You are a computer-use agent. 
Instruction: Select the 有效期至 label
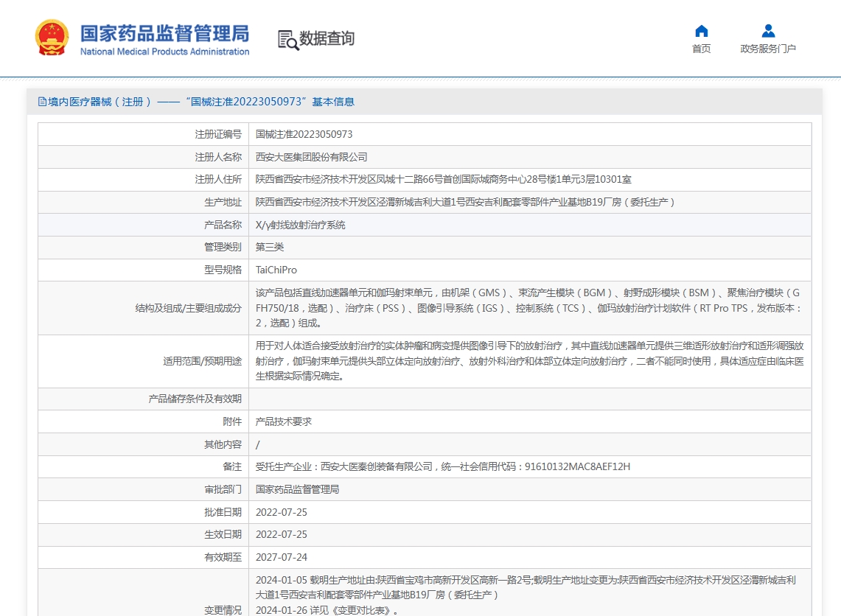223,558
